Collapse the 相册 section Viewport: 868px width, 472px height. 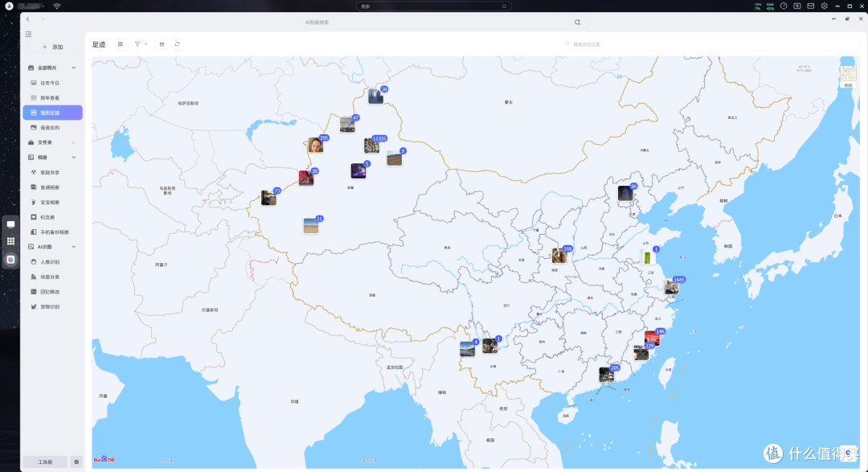(74, 158)
